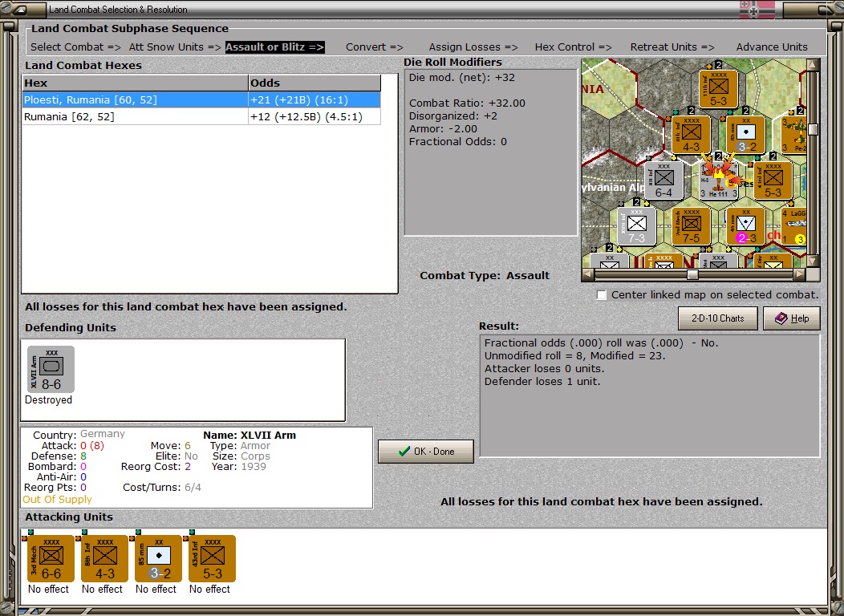Click the 5-3 army right of combat hex

pos(773,180)
